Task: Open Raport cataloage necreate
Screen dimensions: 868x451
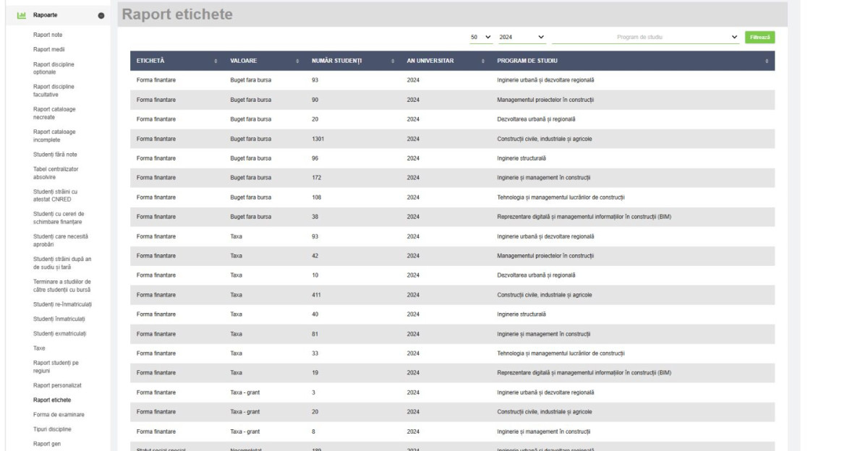Action: 54,113
